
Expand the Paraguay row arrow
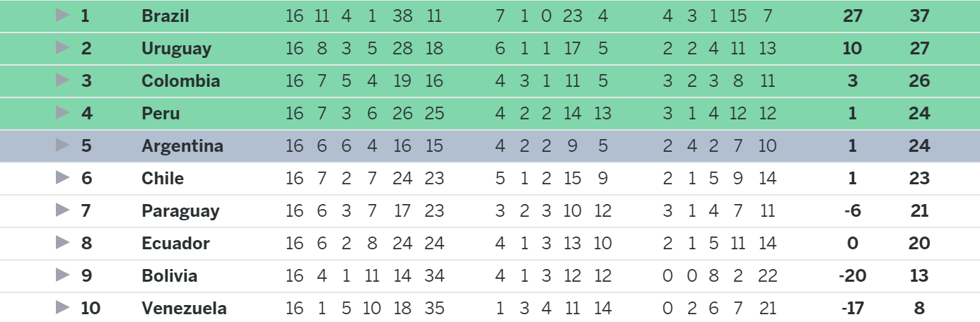point(63,210)
